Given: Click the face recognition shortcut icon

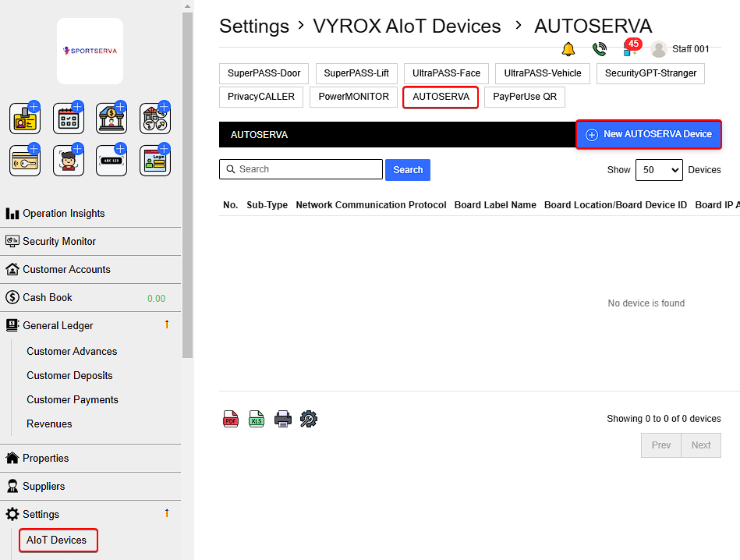Looking at the screenshot, I should click(x=69, y=161).
